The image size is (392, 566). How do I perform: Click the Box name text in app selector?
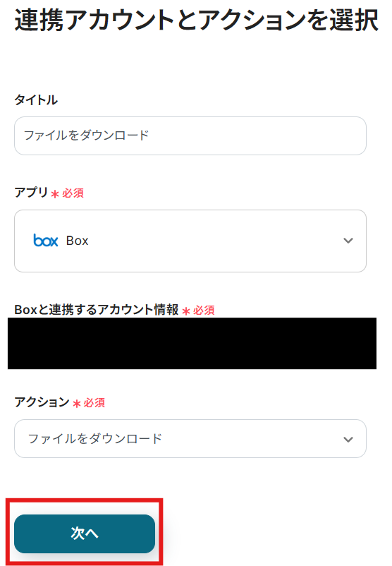click(77, 241)
